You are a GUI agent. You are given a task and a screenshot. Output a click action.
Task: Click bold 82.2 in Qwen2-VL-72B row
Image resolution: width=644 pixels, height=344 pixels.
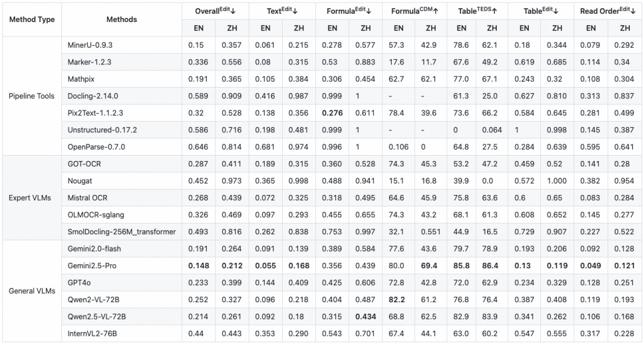coord(397,300)
